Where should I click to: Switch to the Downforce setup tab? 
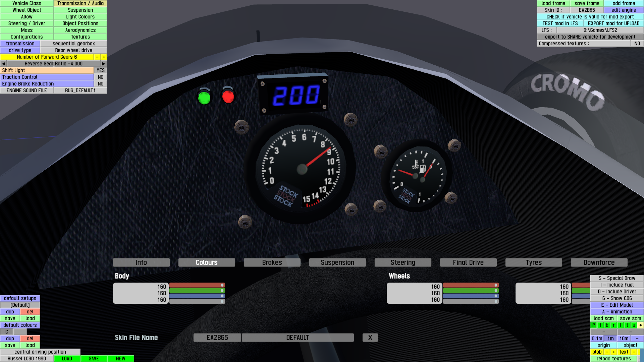599,262
